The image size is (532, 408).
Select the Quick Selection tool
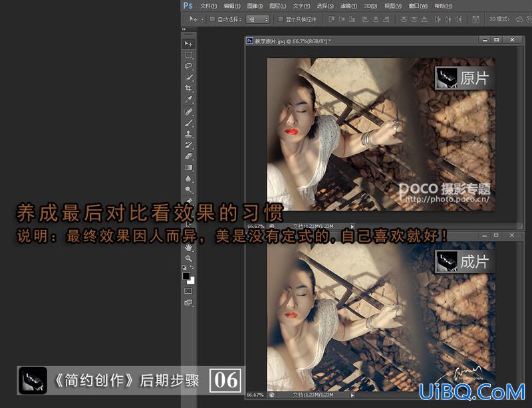click(188, 77)
